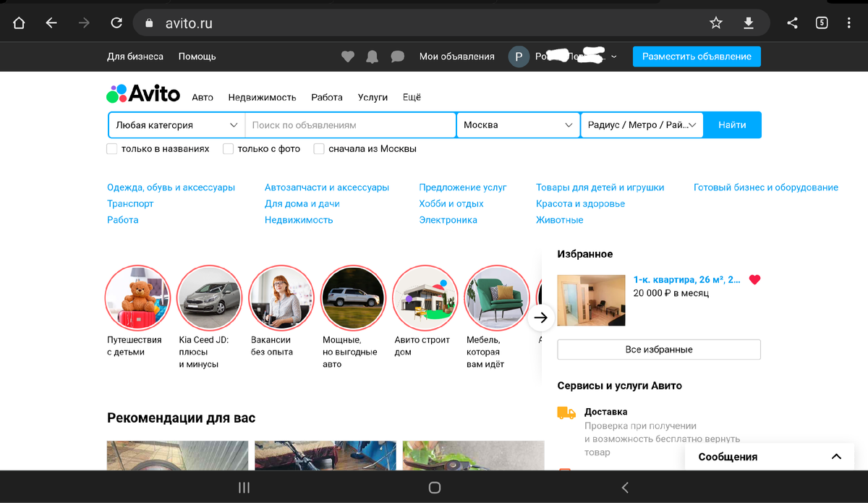Click the 'Найти' search button
Image resolution: width=868 pixels, height=503 pixels.
[732, 124]
